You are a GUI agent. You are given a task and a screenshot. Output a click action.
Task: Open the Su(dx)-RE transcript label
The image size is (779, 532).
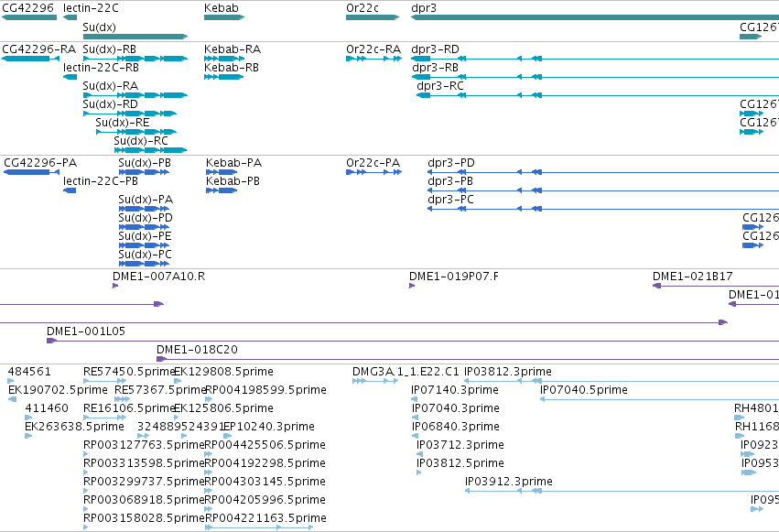(123, 123)
